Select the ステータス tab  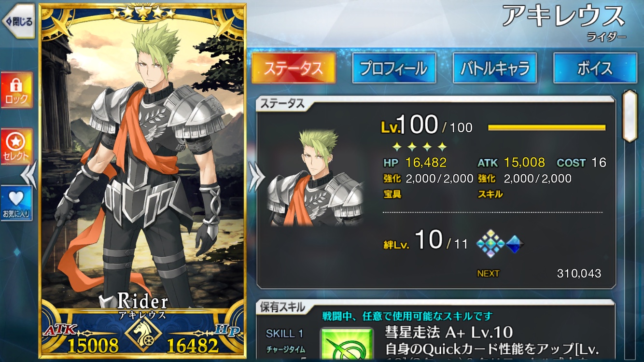click(294, 68)
